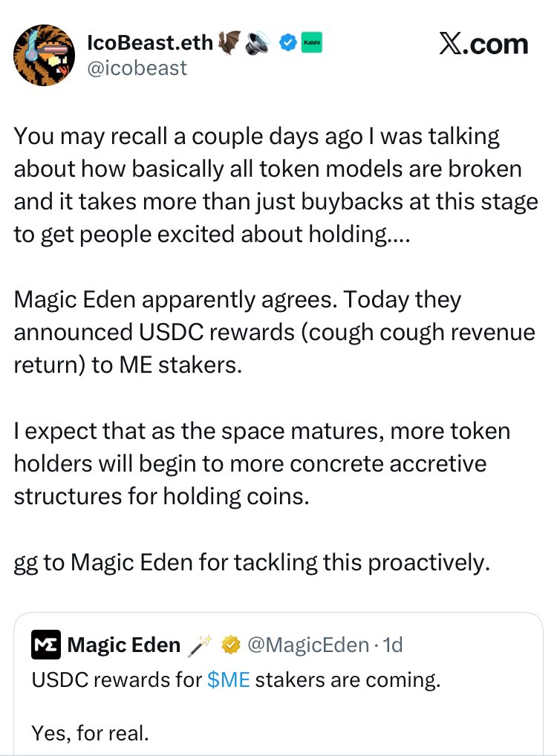
Task: Click the IcoBeast tiger profile avatar
Action: coord(45,53)
